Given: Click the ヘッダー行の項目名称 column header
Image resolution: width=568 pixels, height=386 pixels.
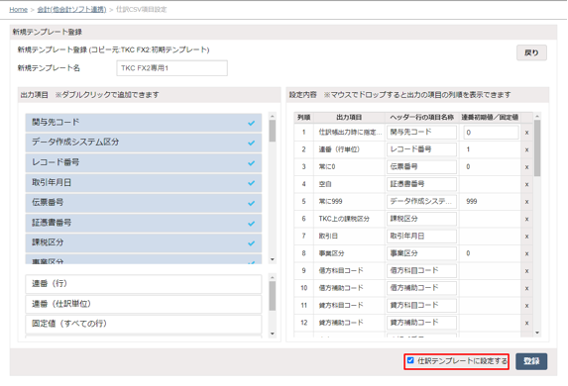Looking at the screenshot, I should coord(422,117).
